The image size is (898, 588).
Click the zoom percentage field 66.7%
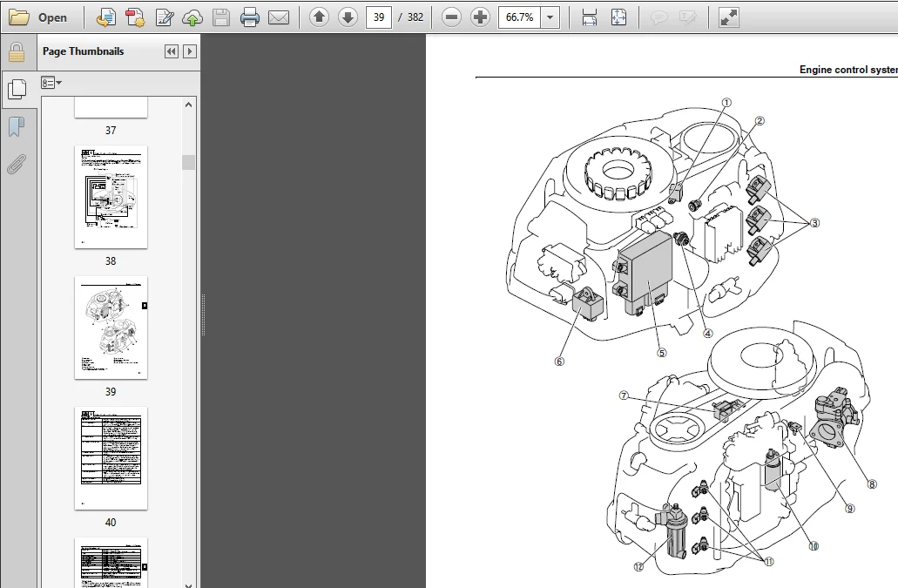pos(519,17)
